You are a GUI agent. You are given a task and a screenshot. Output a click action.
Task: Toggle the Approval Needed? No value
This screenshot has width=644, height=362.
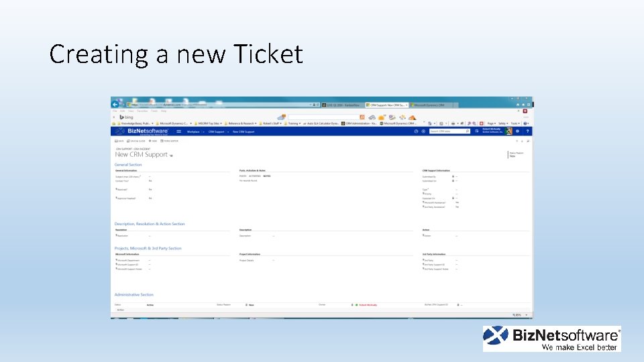150,198
